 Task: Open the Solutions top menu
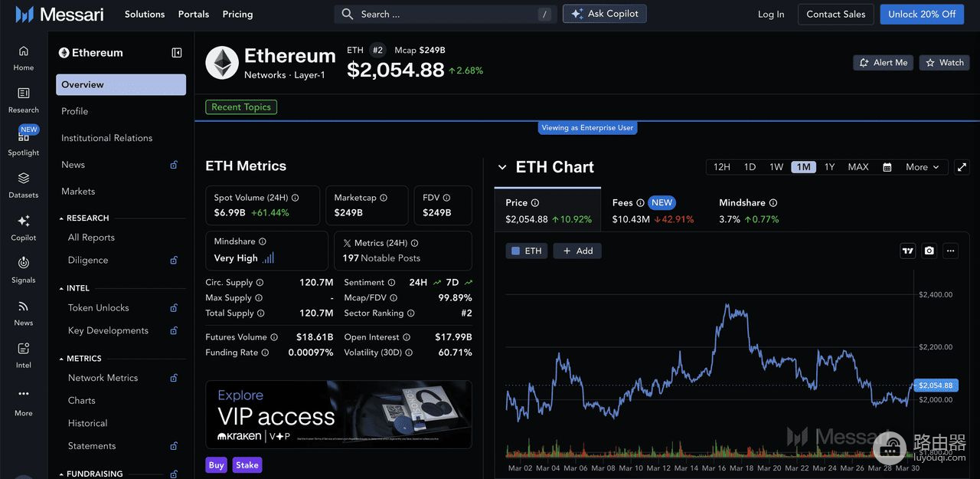[x=145, y=14]
